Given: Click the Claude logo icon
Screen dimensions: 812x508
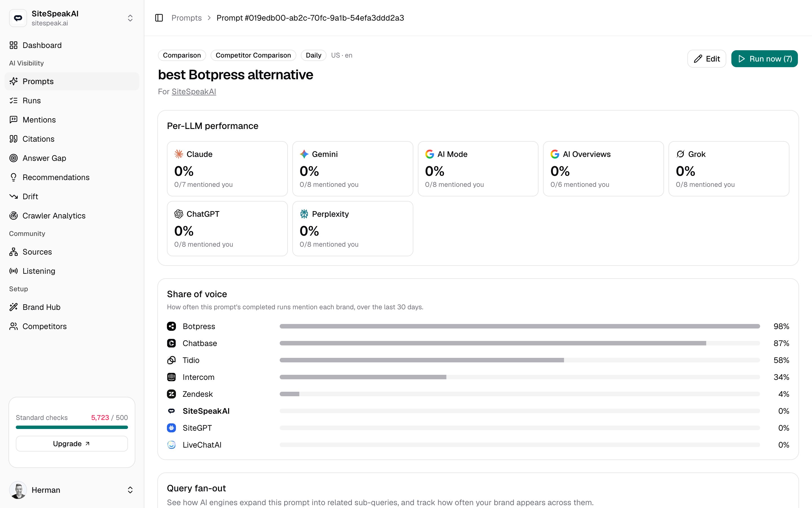Looking at the screenshot, I should point(178,154).
